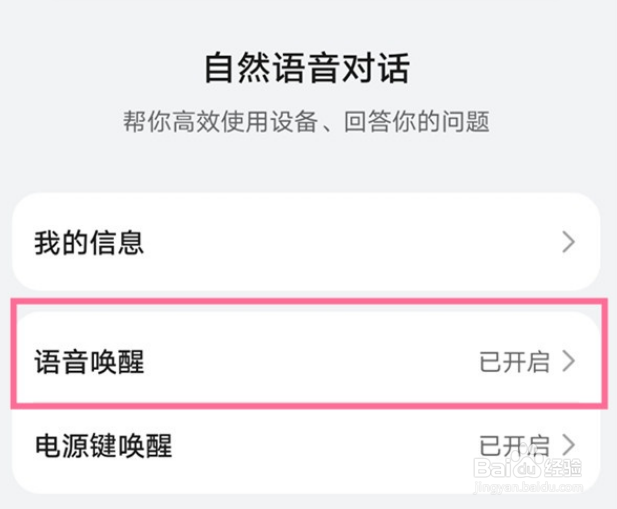Expand 语音唤醒 using its right chevron
This screenshot has width=617, height=509.
(x=569, y=361)
